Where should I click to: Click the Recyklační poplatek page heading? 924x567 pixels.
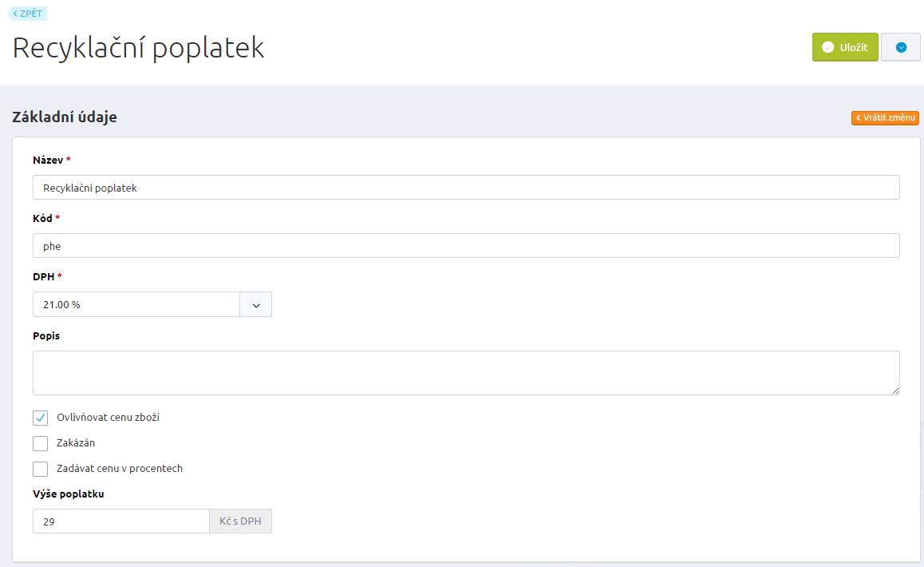point(139,48)
